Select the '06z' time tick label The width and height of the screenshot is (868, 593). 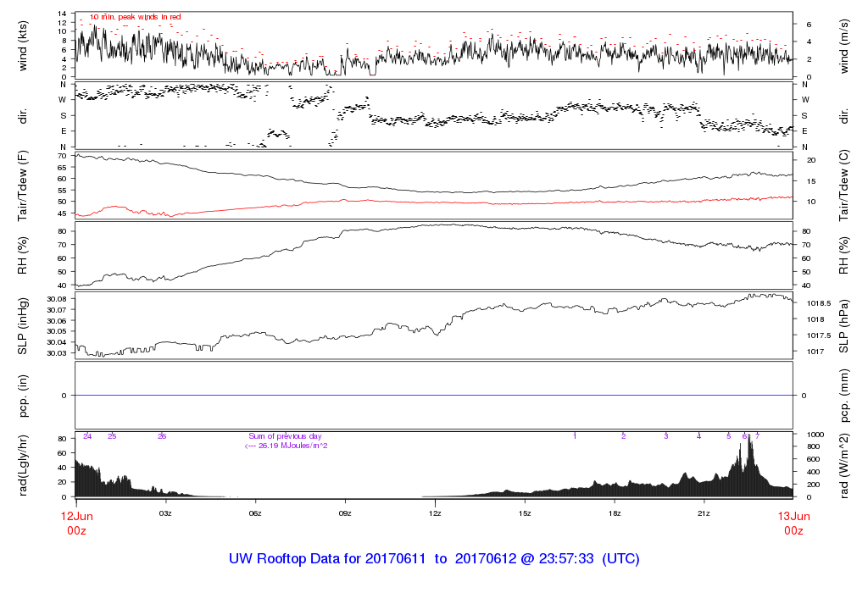tap(255, 513)
